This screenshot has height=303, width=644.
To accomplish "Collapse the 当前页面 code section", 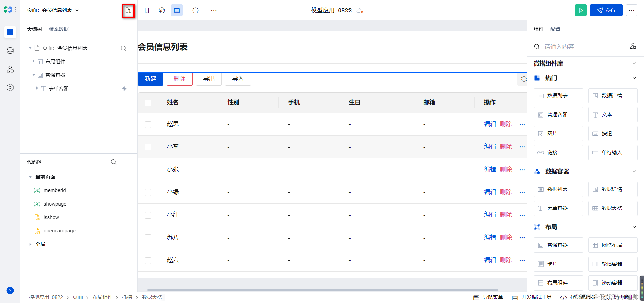I will pos(30,177).
